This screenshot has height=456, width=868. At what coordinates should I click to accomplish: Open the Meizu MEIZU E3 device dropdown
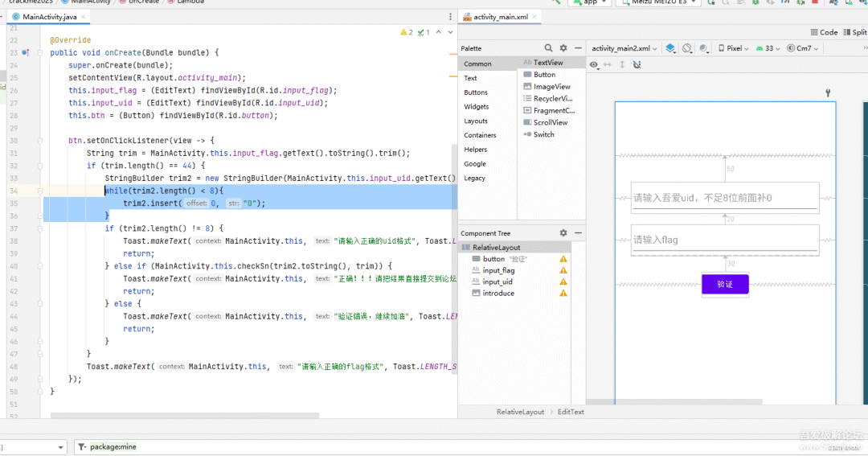[x=658, y=2]
